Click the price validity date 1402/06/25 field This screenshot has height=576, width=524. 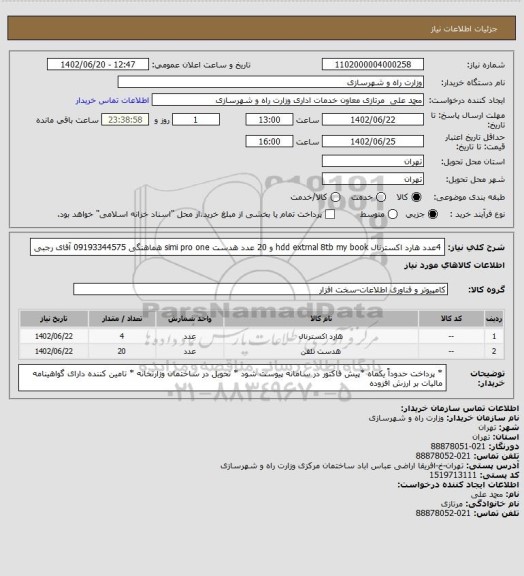pos(373,141)
